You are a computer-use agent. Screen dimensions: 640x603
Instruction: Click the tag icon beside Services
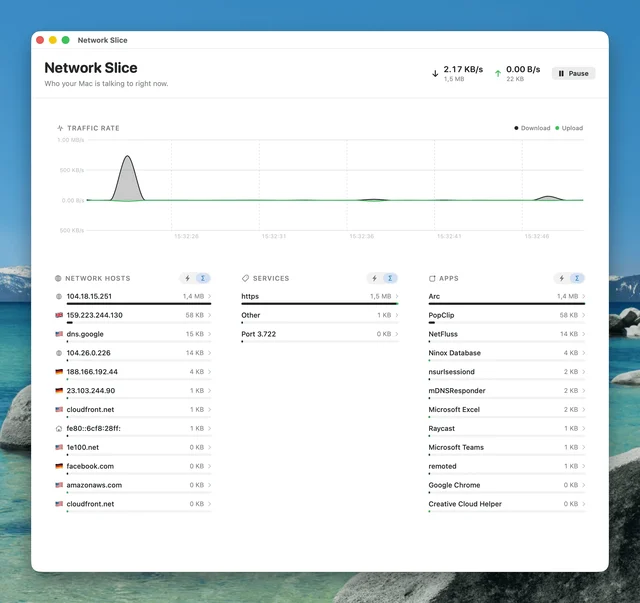click(x=245, y=278)
